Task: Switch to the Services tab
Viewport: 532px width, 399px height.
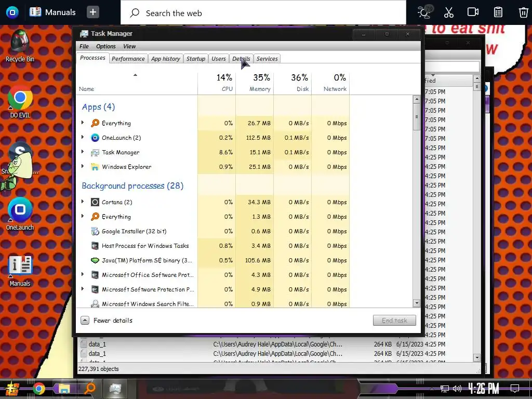Action: (267, 59)
